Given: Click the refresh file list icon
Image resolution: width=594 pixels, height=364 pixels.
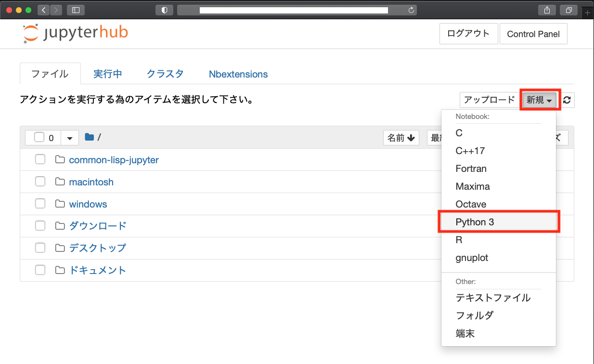Looking at the screenshot, I should 568,100.
